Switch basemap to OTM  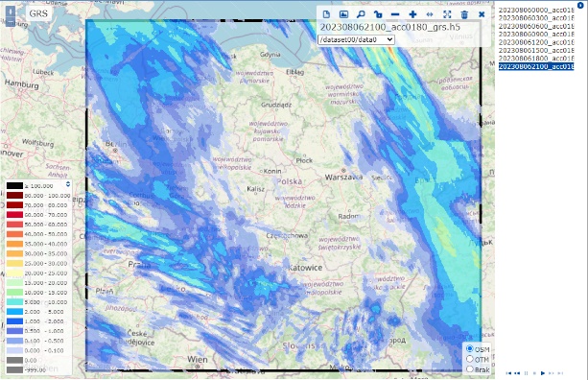coord(469,359)
